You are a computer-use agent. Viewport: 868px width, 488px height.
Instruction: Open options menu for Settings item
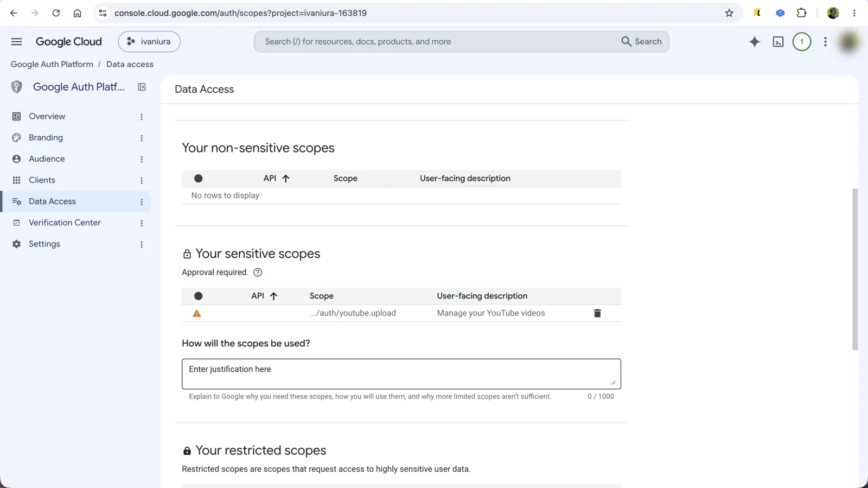pos(142,244)
